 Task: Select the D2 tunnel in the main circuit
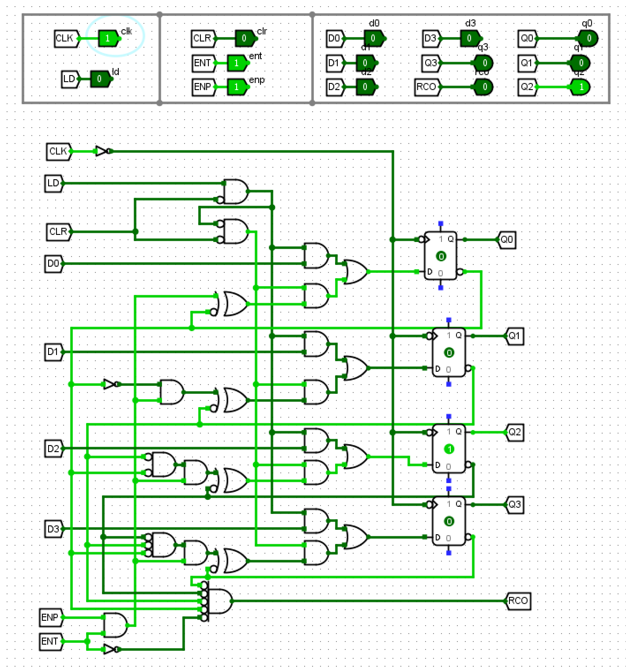coord(54,449)
